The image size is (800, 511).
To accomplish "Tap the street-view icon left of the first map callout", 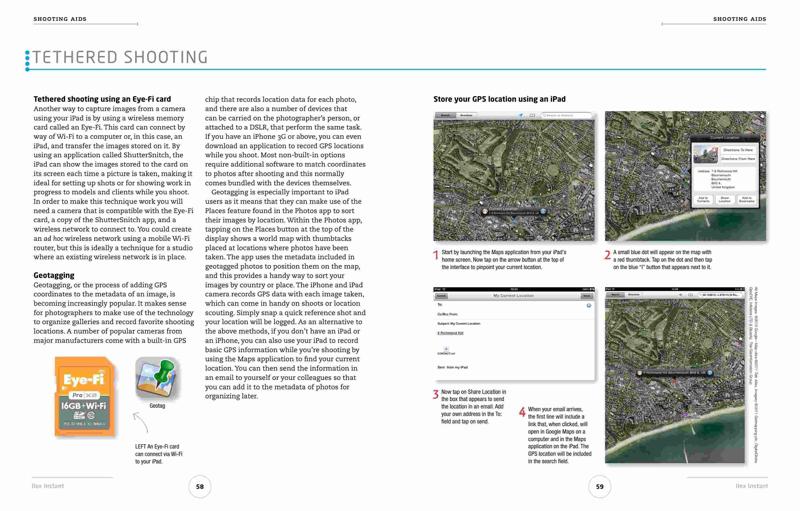I will 485,212.
